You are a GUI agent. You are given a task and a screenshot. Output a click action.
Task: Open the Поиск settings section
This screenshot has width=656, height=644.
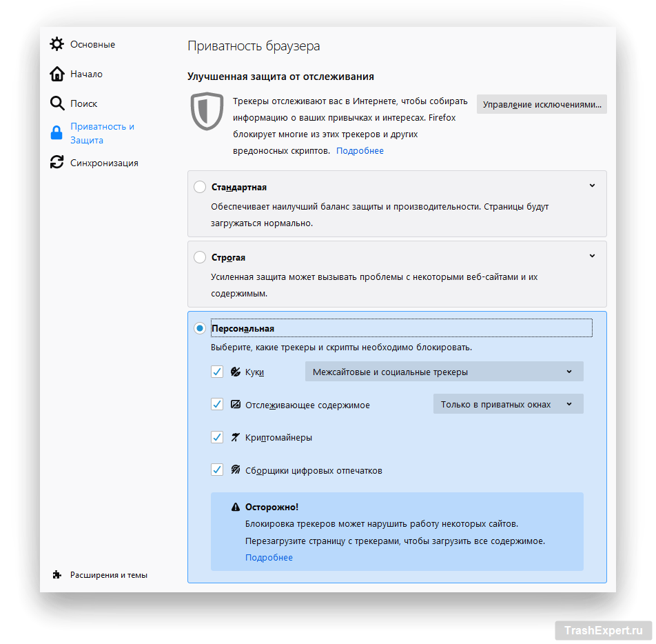[83, 103]
